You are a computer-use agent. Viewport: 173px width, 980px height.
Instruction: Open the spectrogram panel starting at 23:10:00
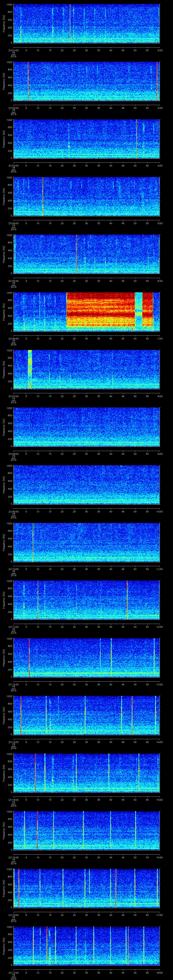point(86,543)
